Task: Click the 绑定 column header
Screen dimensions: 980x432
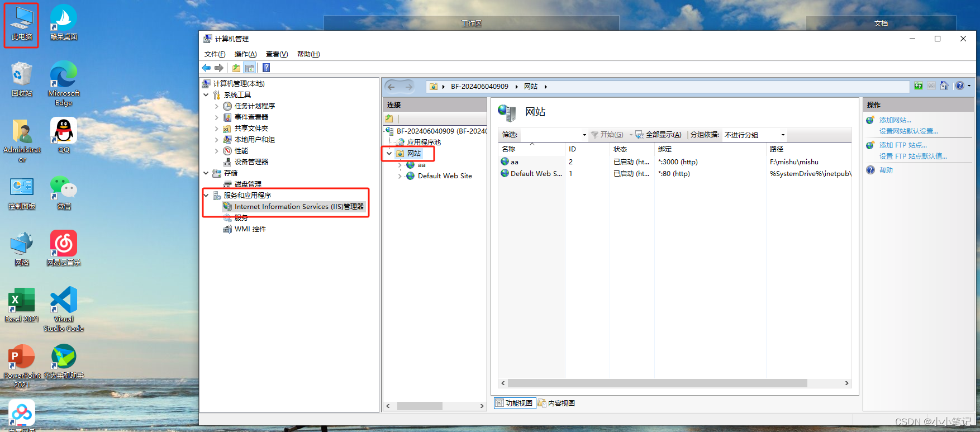Action: point(710,149)
